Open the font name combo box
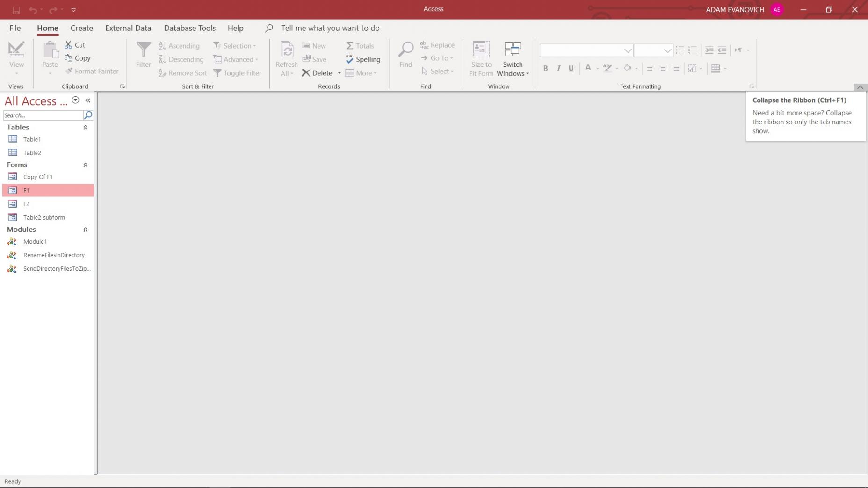Viewport: 868px width, 488px height. tap(586, 50)
